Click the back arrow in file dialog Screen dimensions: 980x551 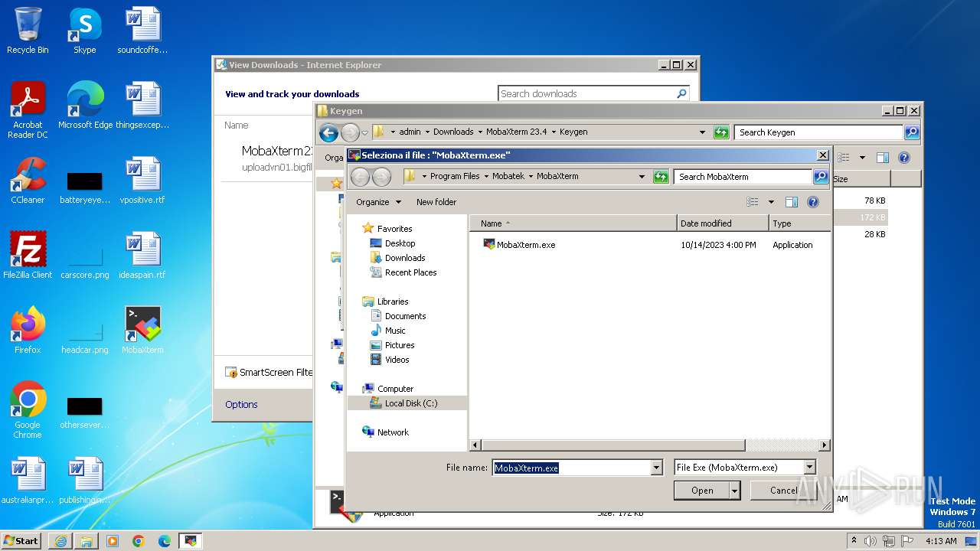click(361, 177)
